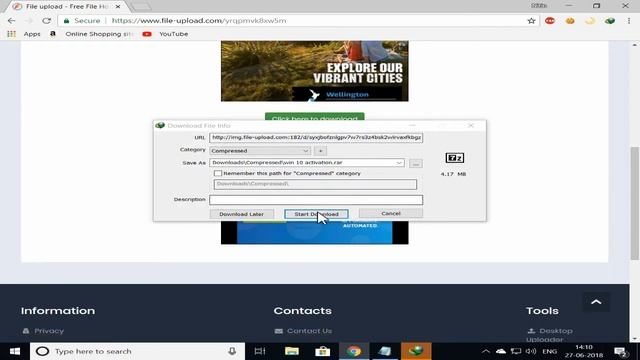Click the red extension icon in toolbar
This screenshot has width=640, height=360.
(x=550, y=20)
